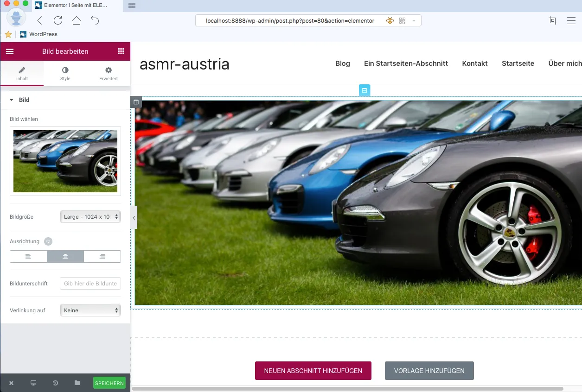Open the revision history icon
Image resolution: width=582 pixels, height=392 pixels.
click(55, 383)
